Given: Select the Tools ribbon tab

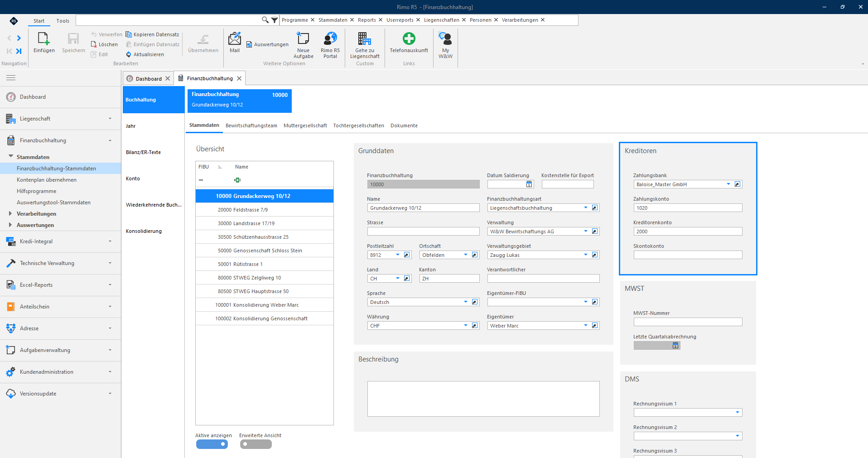Looking at the screenshot, I should [63, 21].
